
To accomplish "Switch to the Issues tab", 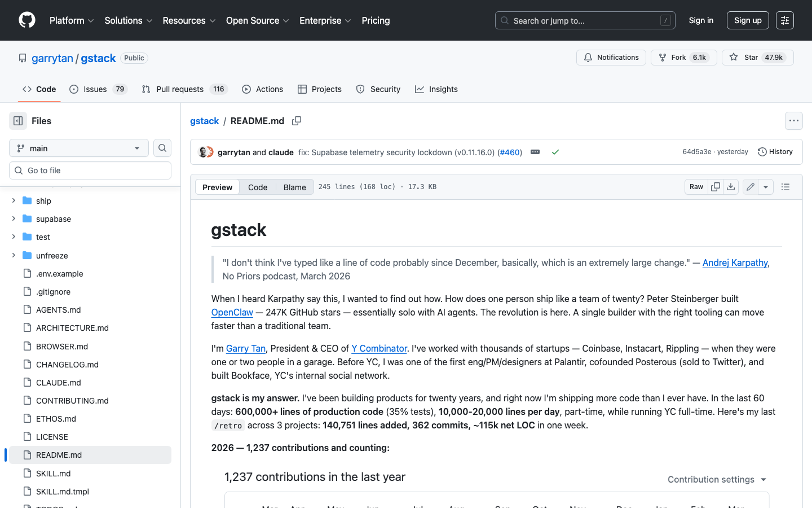I will coord(98,89).
